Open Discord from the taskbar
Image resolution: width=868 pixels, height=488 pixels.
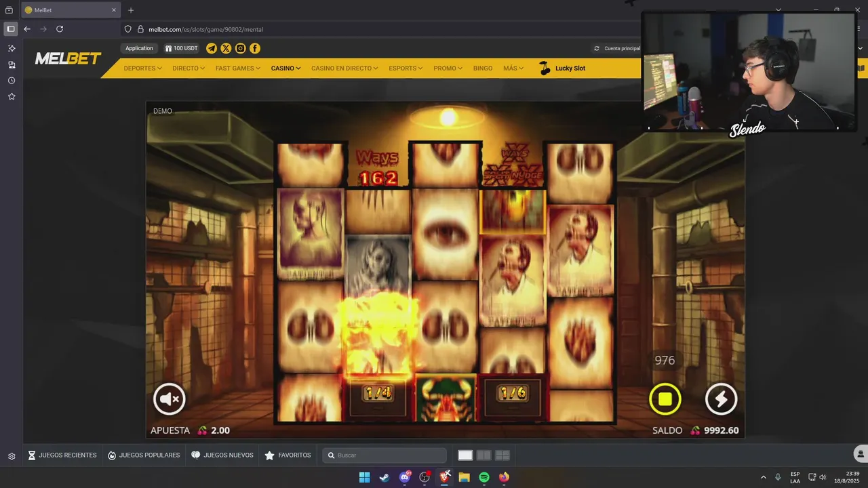(x=405, y=477)
